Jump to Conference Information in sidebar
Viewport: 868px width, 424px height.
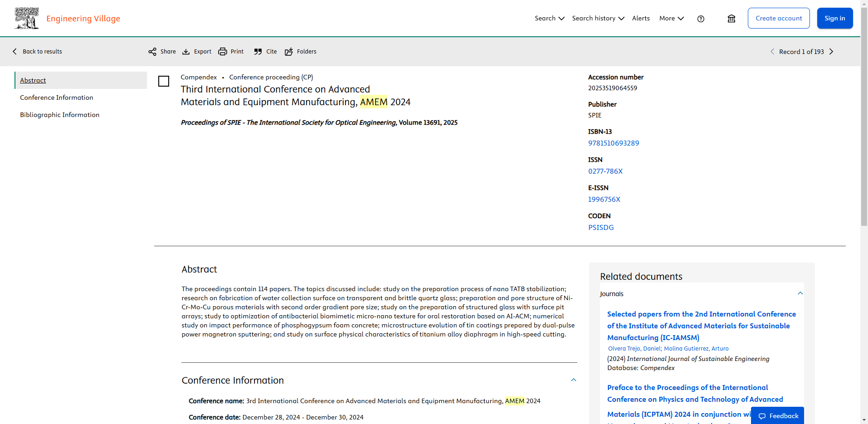click(x=57, y=97)
